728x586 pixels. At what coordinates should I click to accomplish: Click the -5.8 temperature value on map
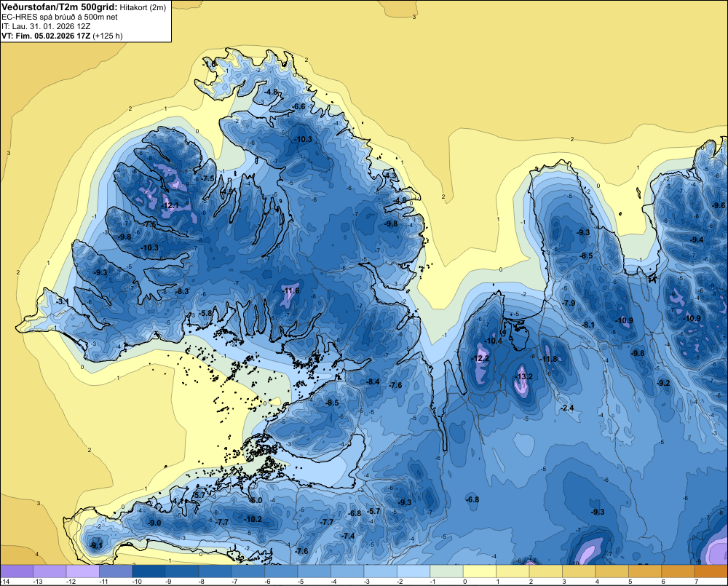click(x=205, y=314)
